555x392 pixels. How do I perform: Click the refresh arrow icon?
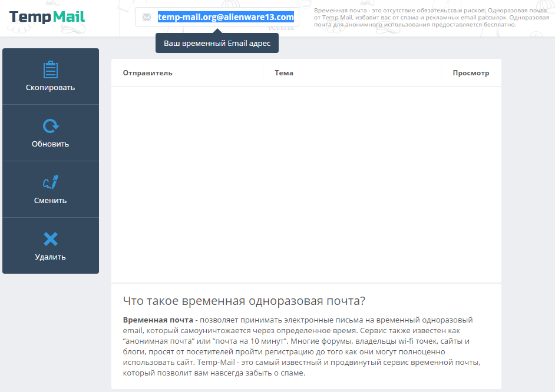click(51, 126)
